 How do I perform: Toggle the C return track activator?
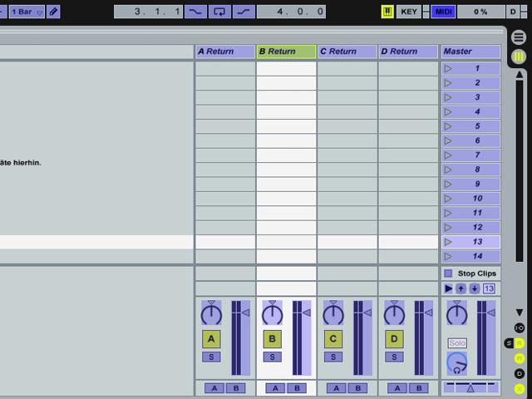pyautogui.click(x=333, y=338)
